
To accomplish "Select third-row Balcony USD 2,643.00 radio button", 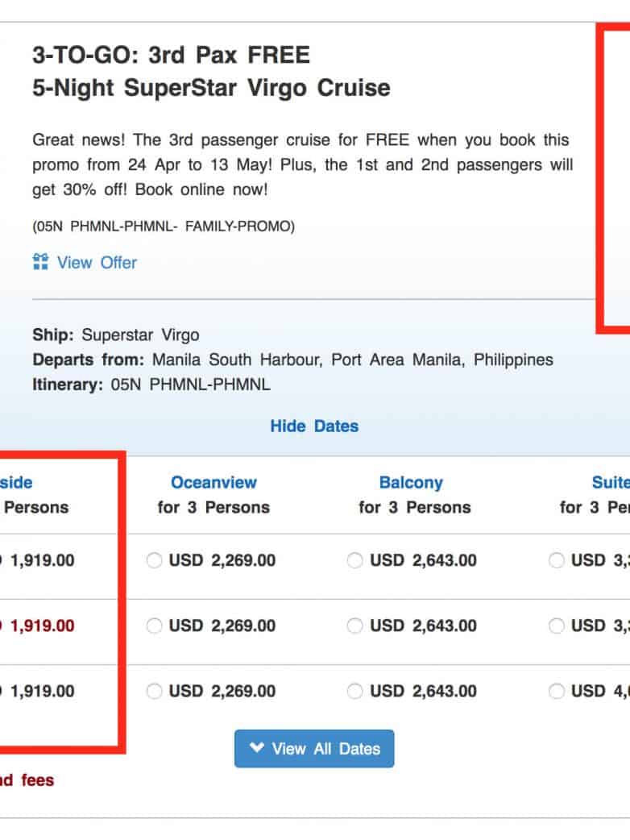I will click(x=355, y=691).
